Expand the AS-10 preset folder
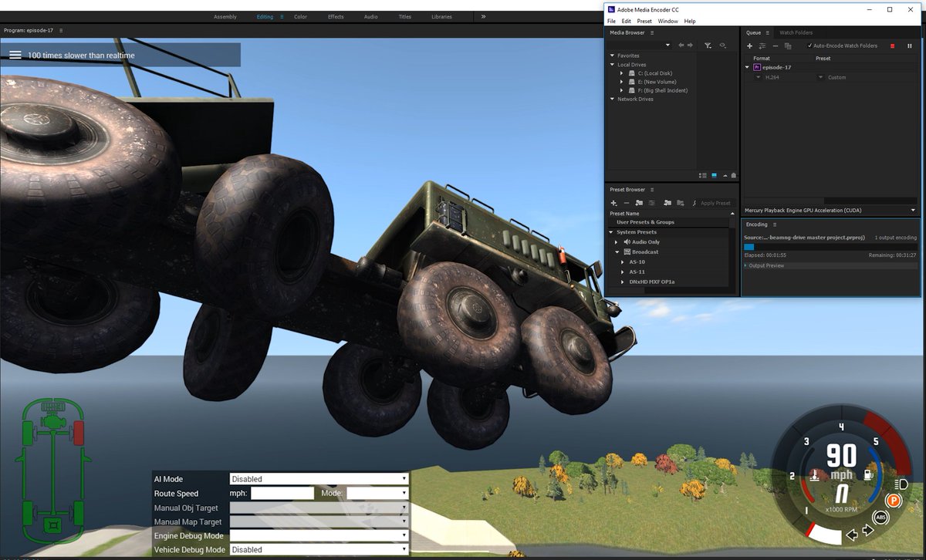Screen dimensions: 926x560 pos(623,262)
